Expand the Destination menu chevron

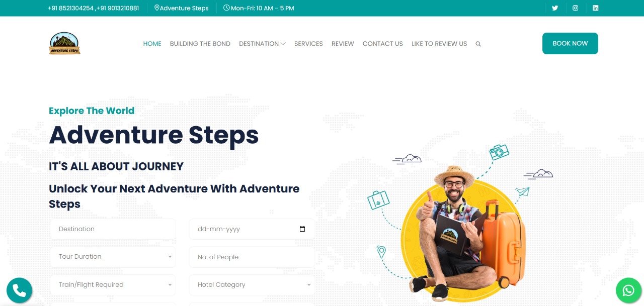[x=283, y=44]
